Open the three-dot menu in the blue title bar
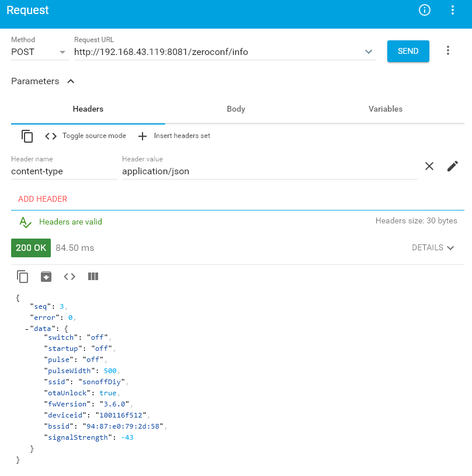 [x=452, y=10]
